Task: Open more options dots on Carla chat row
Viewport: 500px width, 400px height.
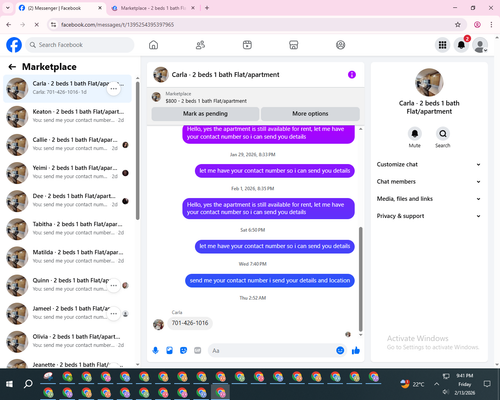Action: [114, 89]
